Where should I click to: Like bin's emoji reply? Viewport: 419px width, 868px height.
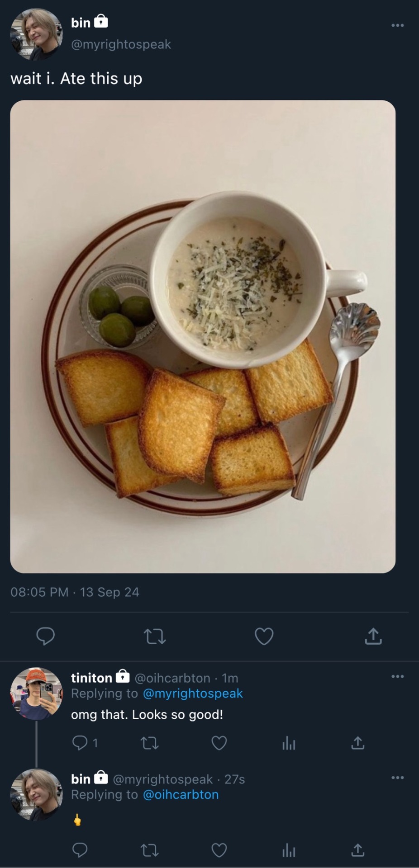tap(219, 850)
